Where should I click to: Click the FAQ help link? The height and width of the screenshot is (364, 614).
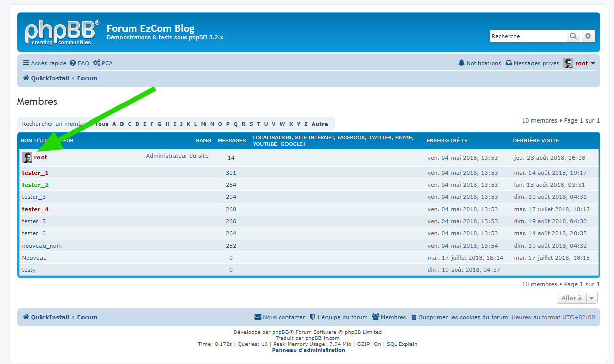click(x=79, y=63)
